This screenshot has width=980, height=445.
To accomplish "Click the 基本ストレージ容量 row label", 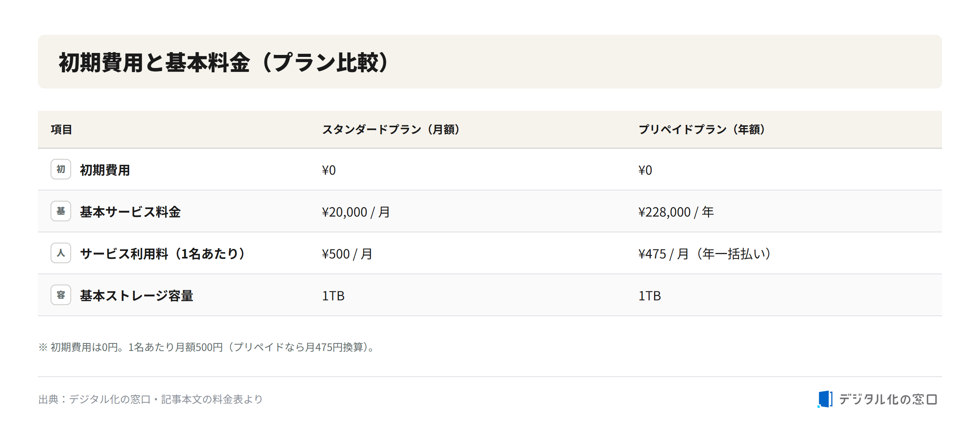I will tap(137, 296).
